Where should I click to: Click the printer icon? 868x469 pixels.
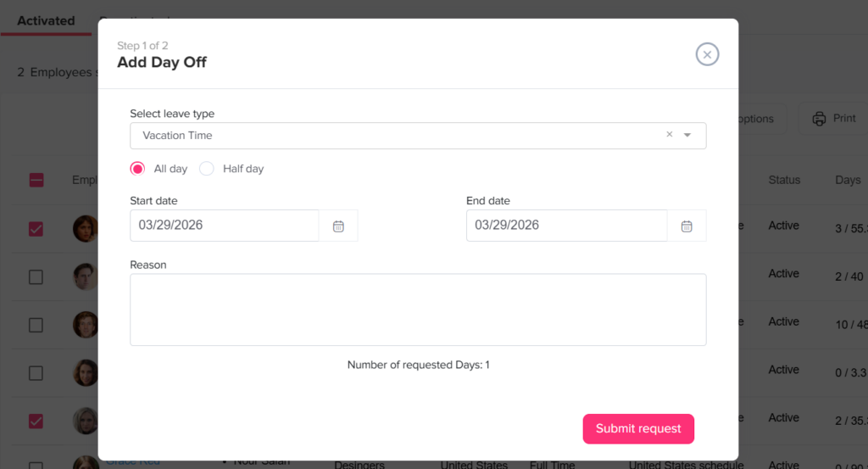(819, 119)
